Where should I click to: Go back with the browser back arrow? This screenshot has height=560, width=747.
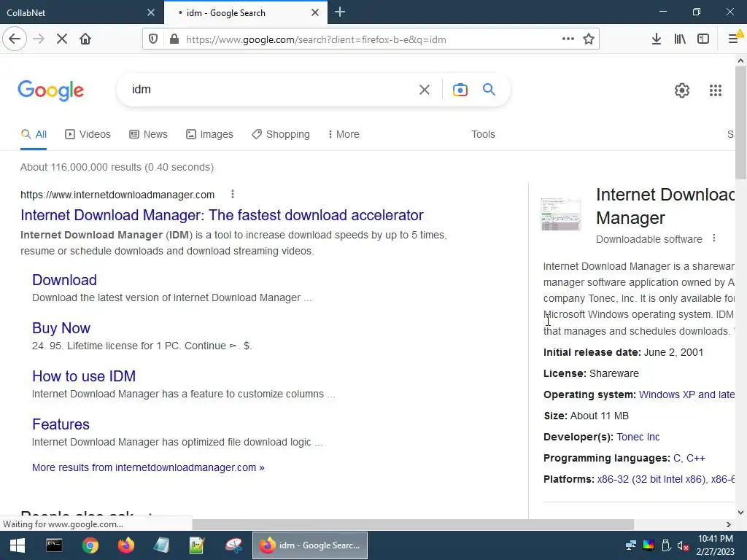[15, 39]
